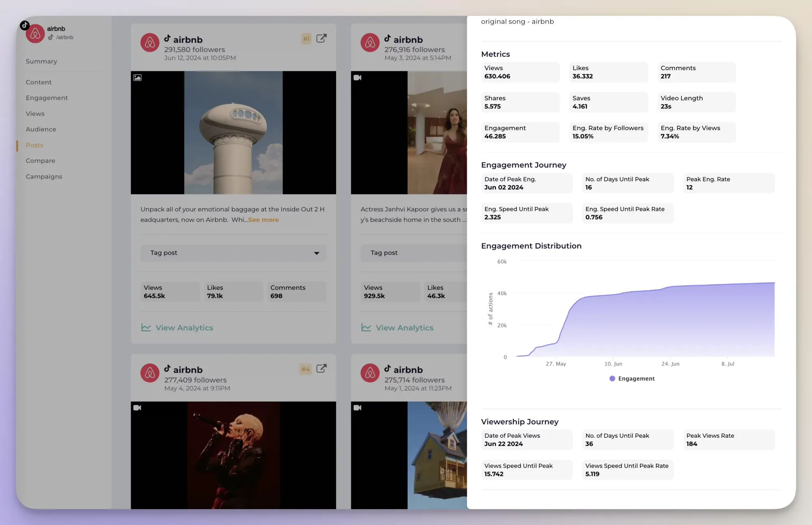
Task: Open external link icon on #1 airbnb post
Action: click(321, 39)
